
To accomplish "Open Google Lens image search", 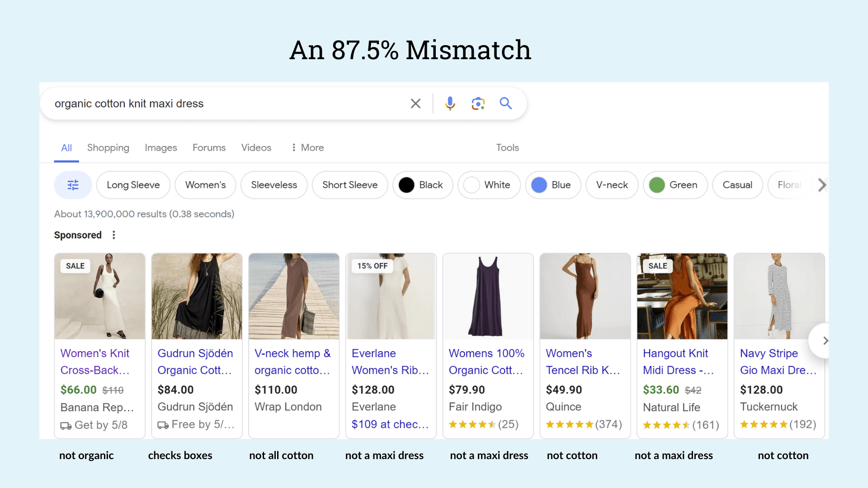I will pos(478,103).
